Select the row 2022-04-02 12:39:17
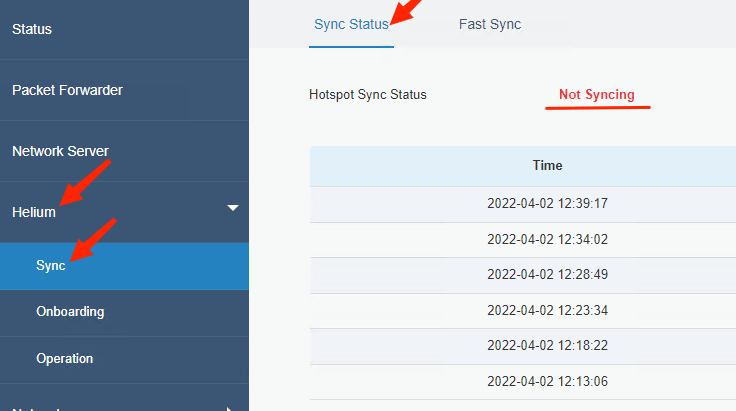This screenshot has width=736, height=411. (x=523, y=204)
